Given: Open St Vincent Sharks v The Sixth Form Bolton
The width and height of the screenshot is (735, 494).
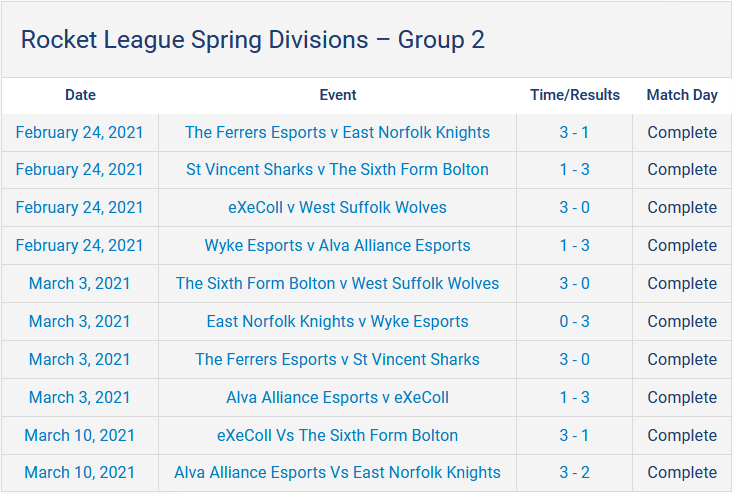Looking at the screenshot, I should [x=337, y=170].
